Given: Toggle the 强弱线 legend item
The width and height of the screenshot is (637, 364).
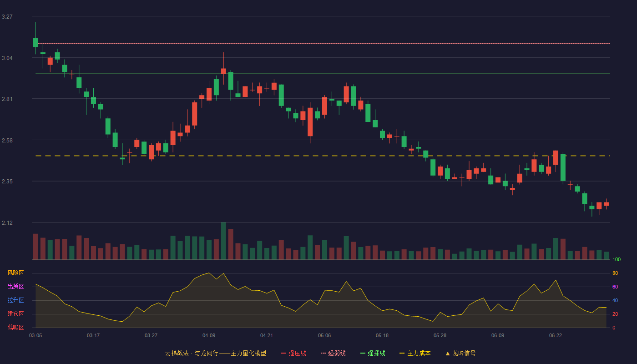Looking at the screenshot, I should click(333, 353).
